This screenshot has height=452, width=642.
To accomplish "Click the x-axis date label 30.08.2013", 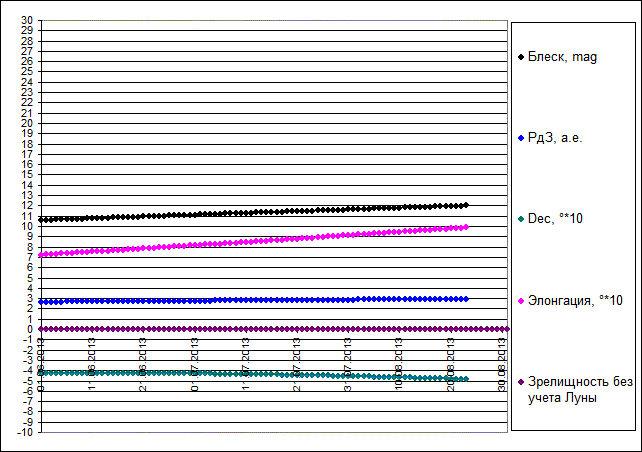I will pyautogui.click(x=503, y=364).
